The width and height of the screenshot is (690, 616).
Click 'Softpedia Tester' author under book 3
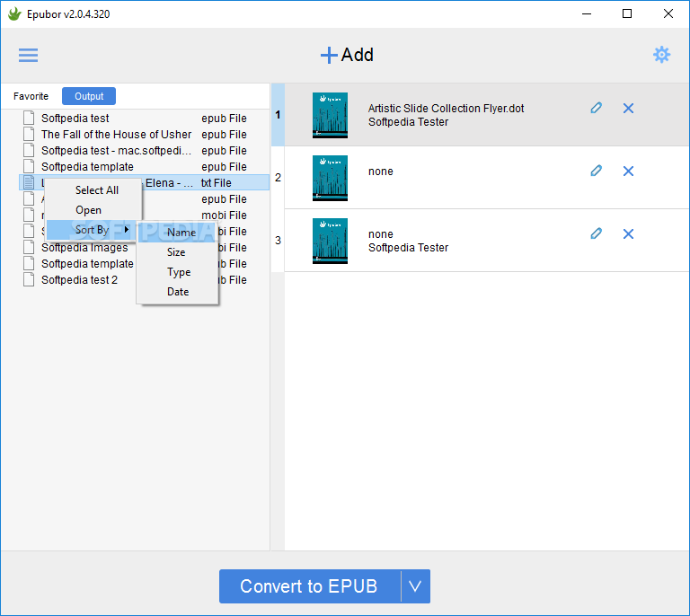coord(409,248)
